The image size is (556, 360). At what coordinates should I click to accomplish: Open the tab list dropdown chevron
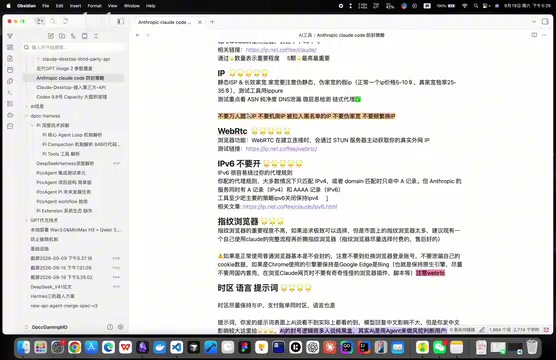tap(534, 22)
